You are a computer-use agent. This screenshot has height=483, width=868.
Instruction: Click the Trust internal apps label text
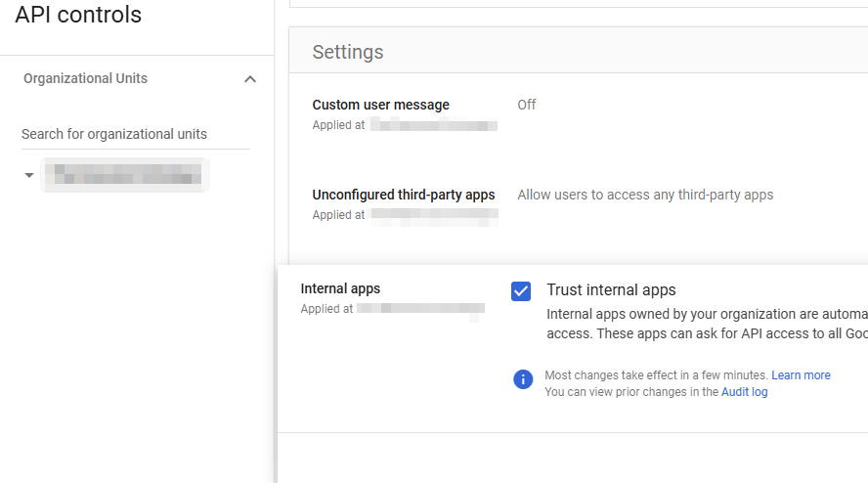pos(611,290)
